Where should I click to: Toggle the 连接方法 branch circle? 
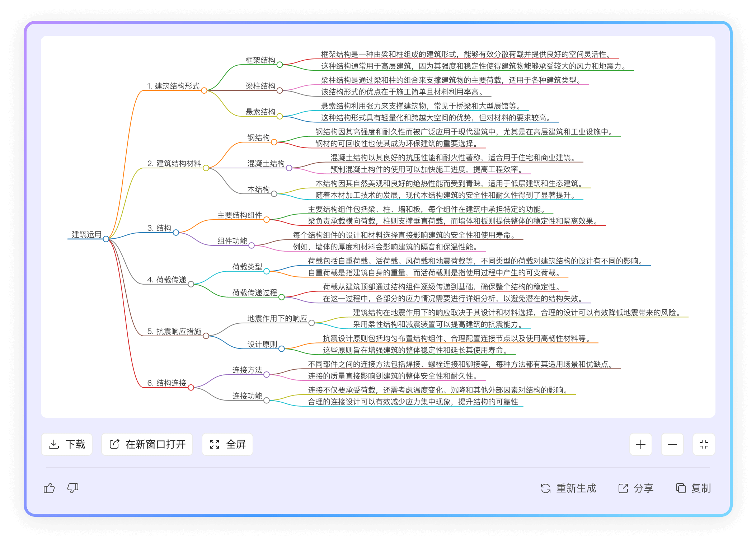[267, 375]
